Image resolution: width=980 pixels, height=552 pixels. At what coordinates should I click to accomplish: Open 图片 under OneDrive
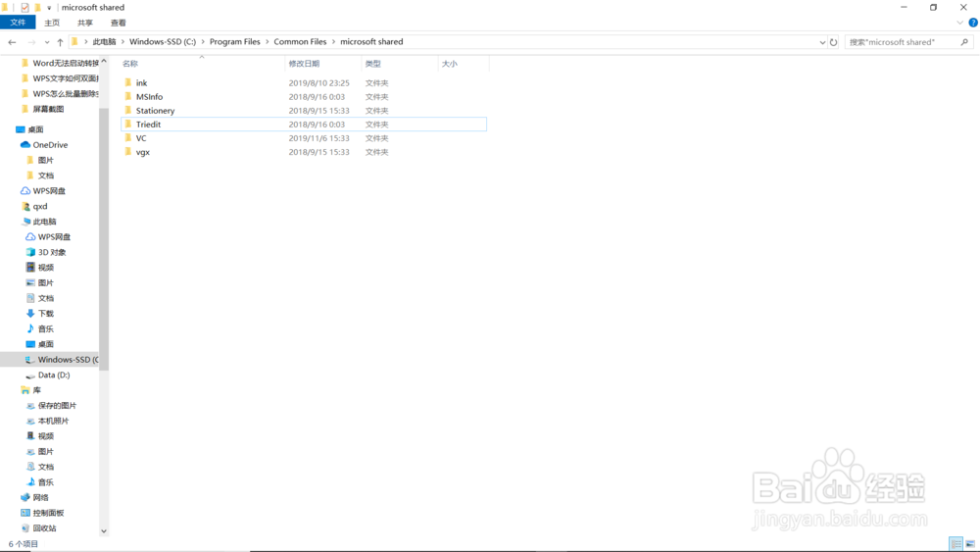point(46,160)
